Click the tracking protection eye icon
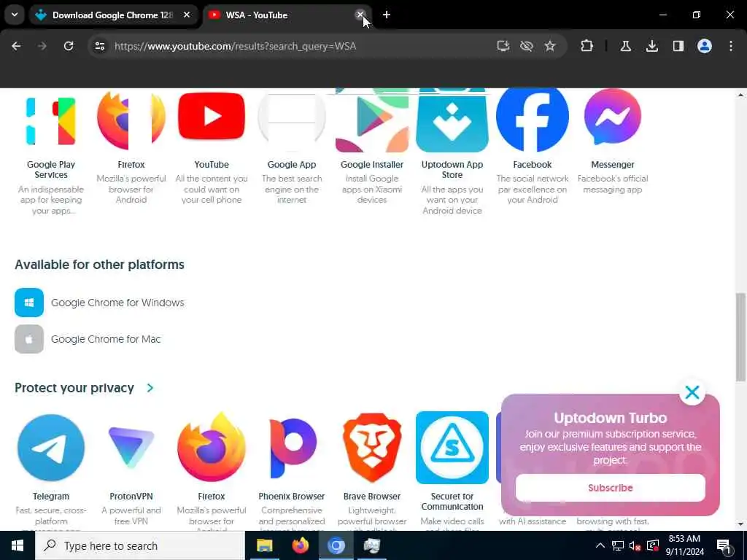 point(527,46)
